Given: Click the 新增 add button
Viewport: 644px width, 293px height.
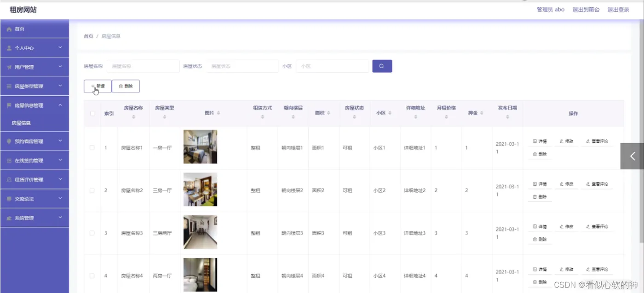Looking at the screenshot, I should 98,86.
